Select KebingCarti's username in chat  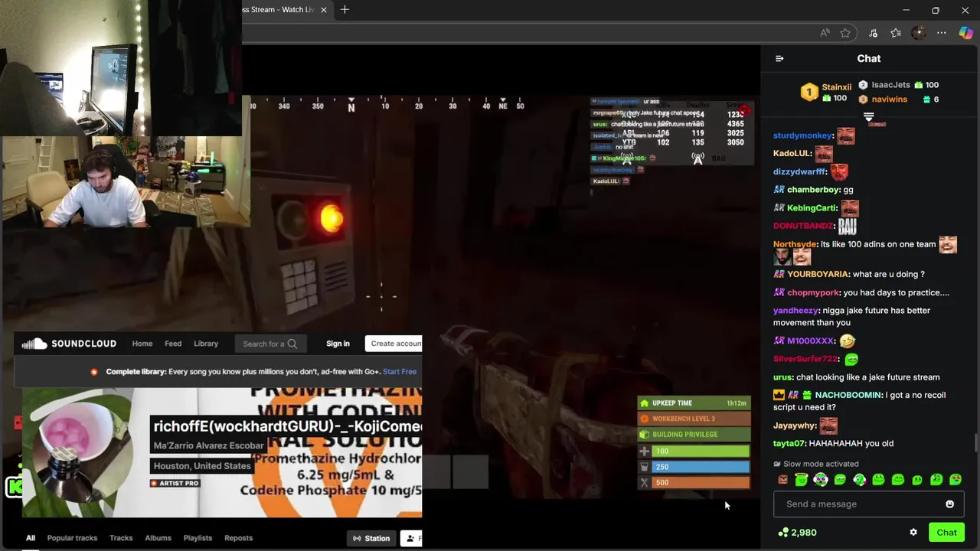(812, 208)
